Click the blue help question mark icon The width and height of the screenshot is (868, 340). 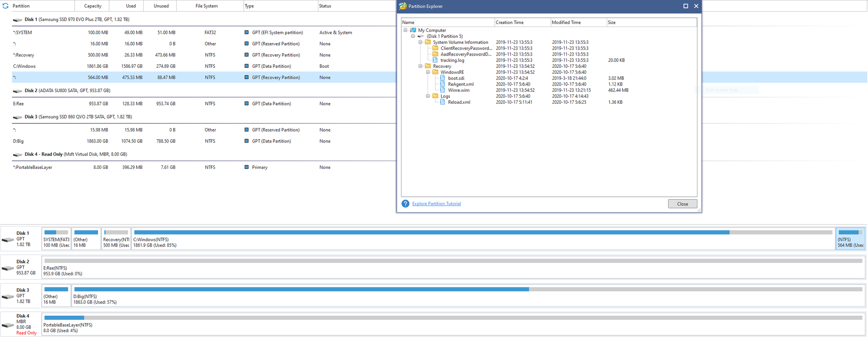coord(405,204)
